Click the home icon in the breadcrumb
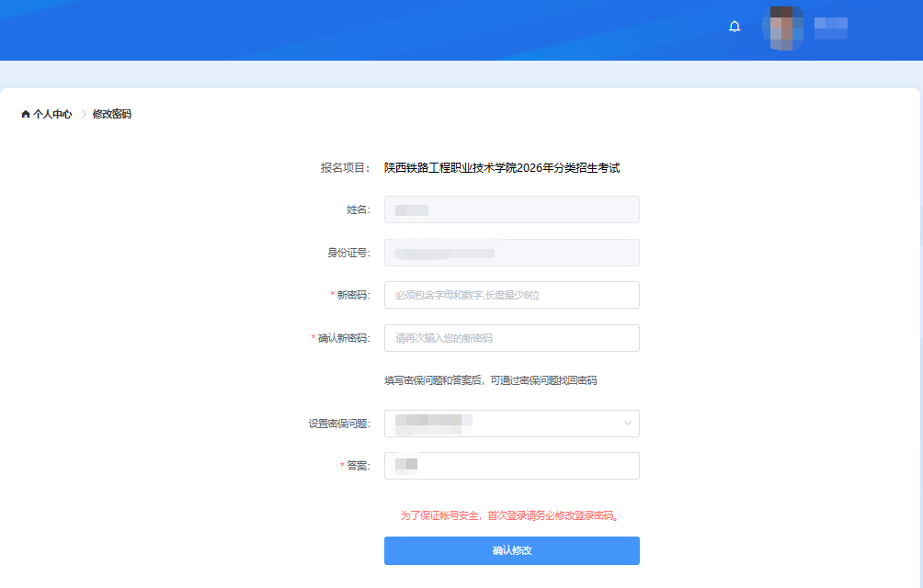 click(25, 114)
